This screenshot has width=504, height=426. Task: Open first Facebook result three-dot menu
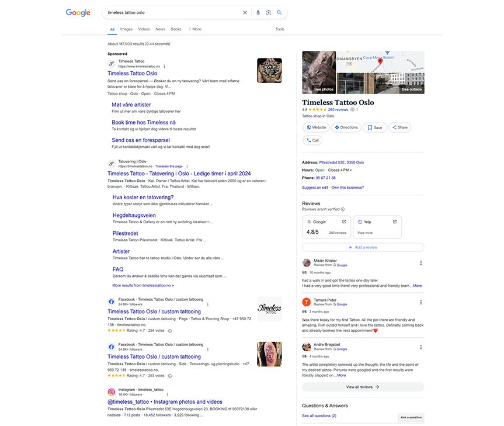click(208, 304)
